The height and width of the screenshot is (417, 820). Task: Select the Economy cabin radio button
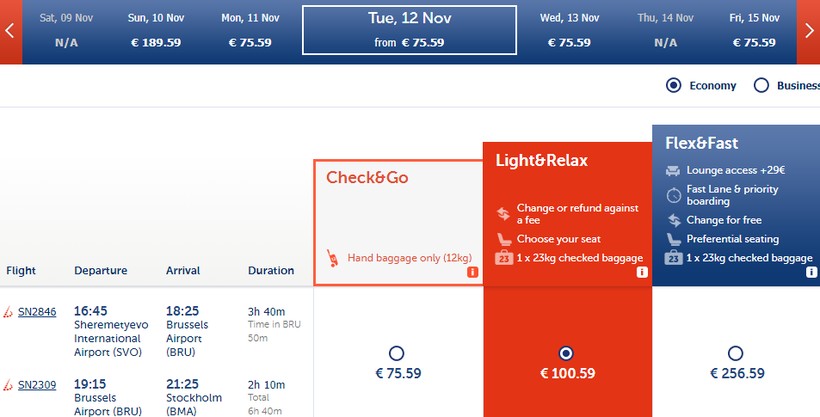click(673, 86)
